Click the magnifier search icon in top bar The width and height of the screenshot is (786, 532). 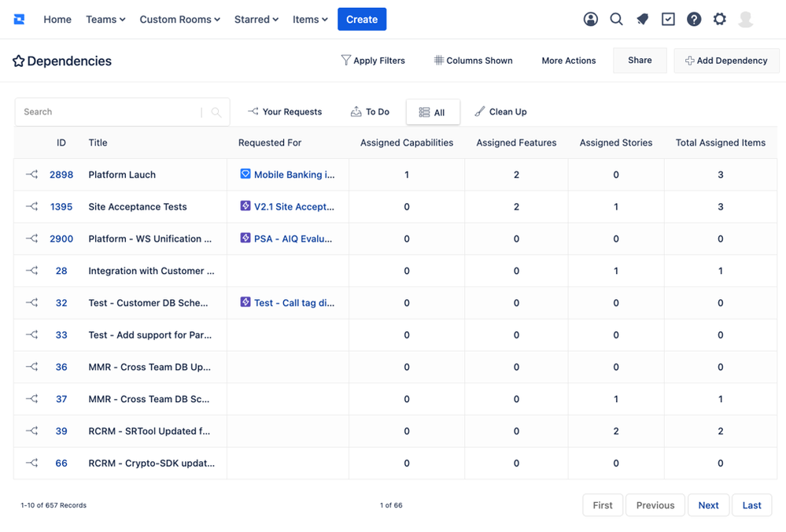616,20
